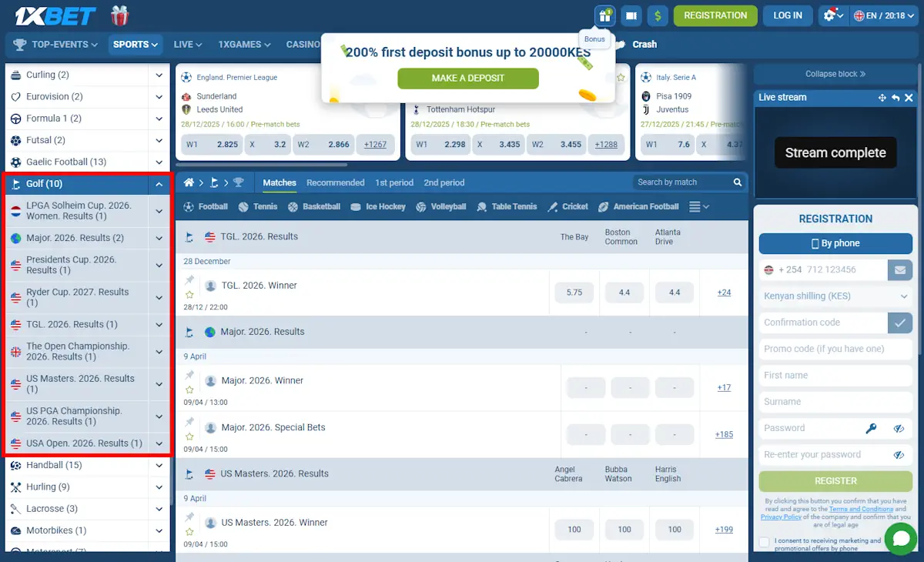Open the home icon in the breadcrumb bar
924x562 pixels.
point(188,182)
